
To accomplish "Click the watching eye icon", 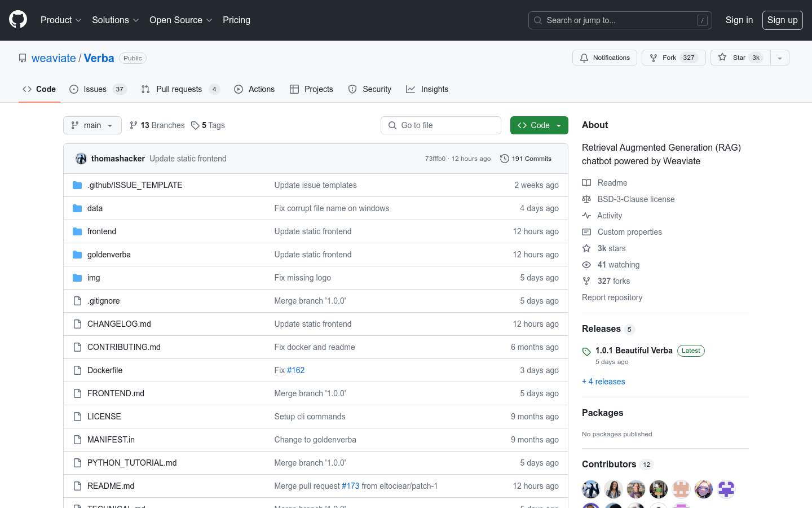I will pos(586,265).
